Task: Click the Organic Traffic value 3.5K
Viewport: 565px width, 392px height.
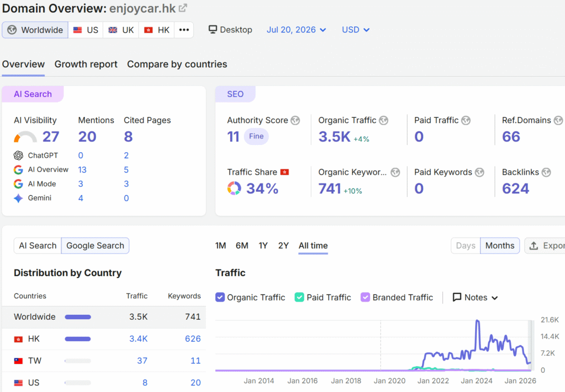Action: point(334,137)
